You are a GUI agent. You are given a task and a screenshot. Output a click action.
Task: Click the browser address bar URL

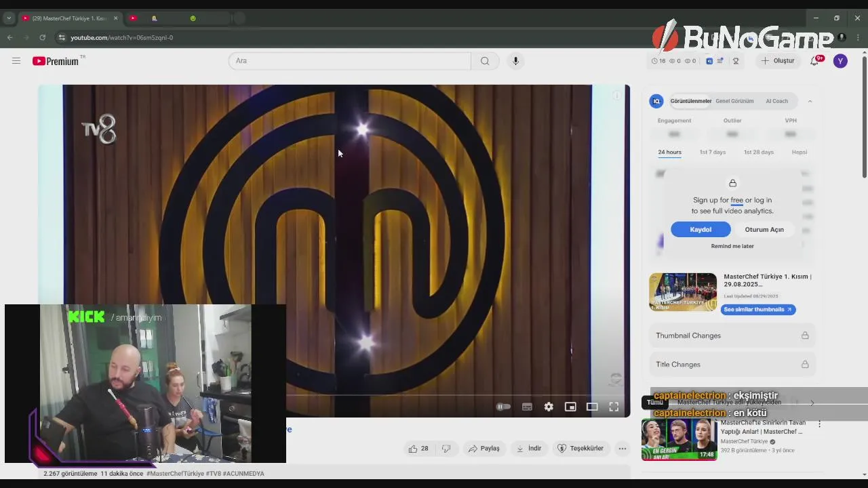click(122, 37)
